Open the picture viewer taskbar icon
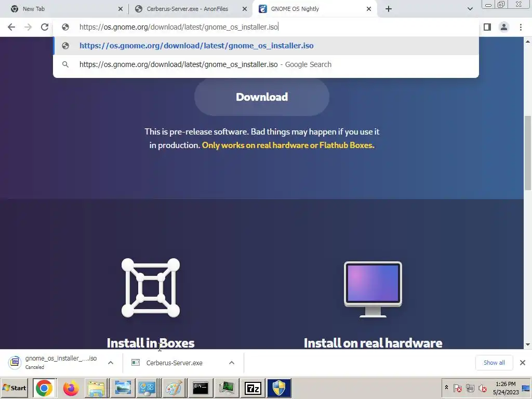This screenshot has width=532, height=399. pos(123,388)
